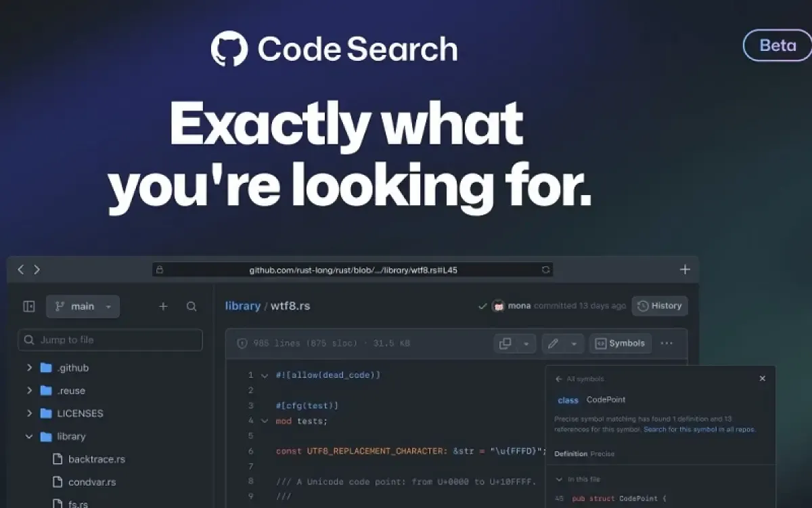Collapse the library folder chevron
The image size is (812, 508).
tap(29, 436)
